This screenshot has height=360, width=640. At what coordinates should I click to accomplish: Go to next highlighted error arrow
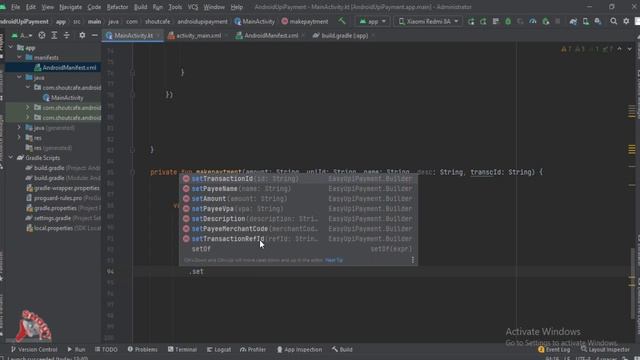point(629,49)
